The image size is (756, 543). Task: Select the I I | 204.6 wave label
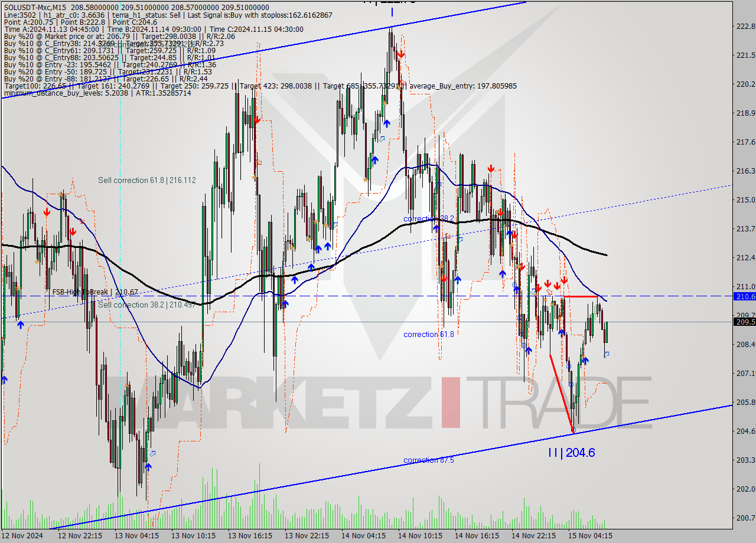coord(571,453)
